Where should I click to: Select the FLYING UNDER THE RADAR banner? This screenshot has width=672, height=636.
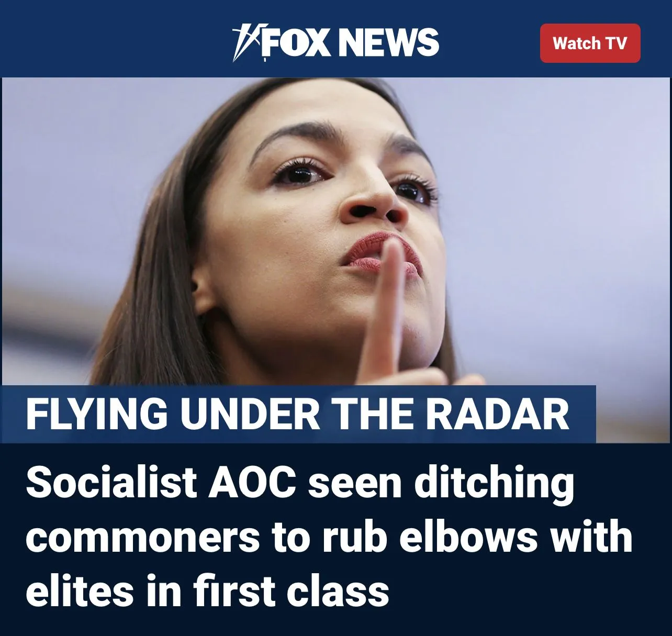298,415
